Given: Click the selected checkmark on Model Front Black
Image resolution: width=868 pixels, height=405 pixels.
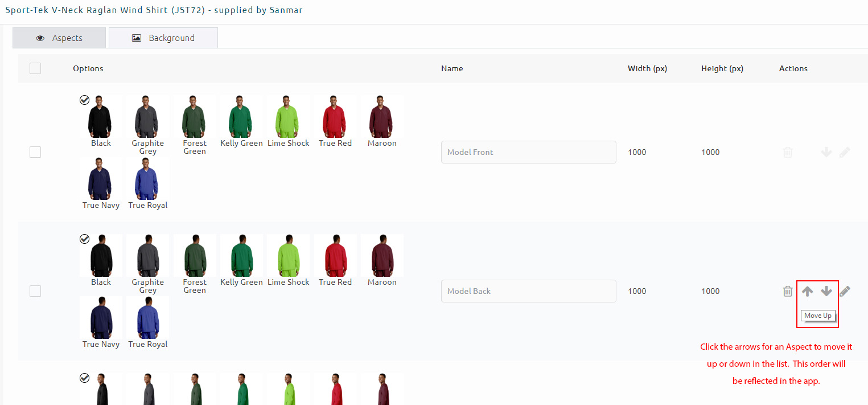Looking at the screenshot, I should [84, 100].
